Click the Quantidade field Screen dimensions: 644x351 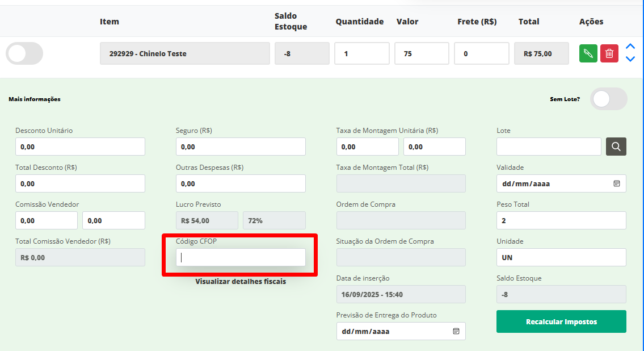pyautogui.click(x=361, y=53)
